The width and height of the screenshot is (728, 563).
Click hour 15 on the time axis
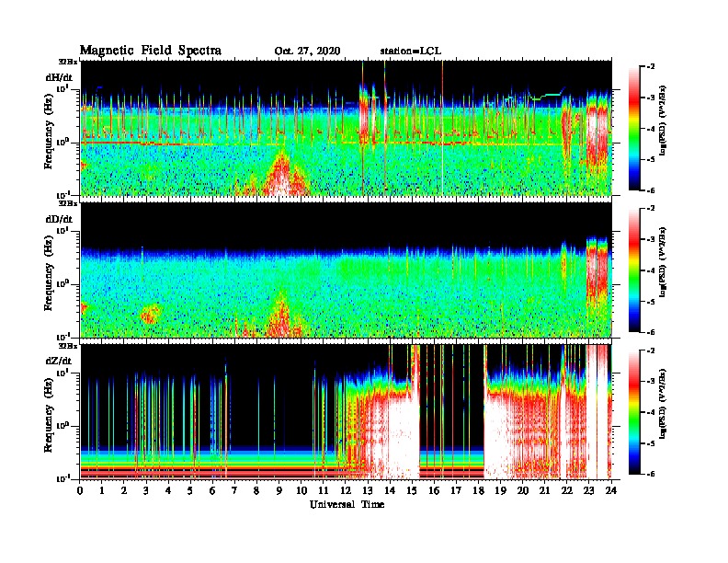tap(412, 490)
